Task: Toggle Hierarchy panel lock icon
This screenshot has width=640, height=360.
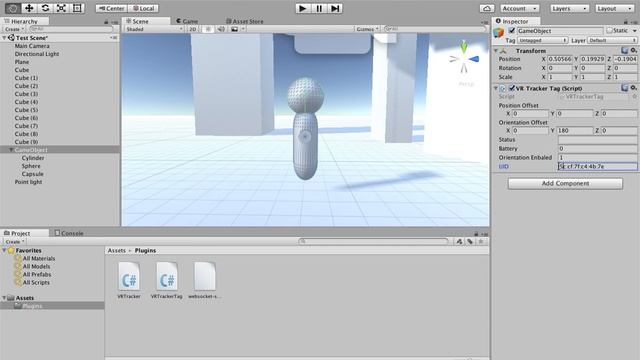Action: point(106,22)
